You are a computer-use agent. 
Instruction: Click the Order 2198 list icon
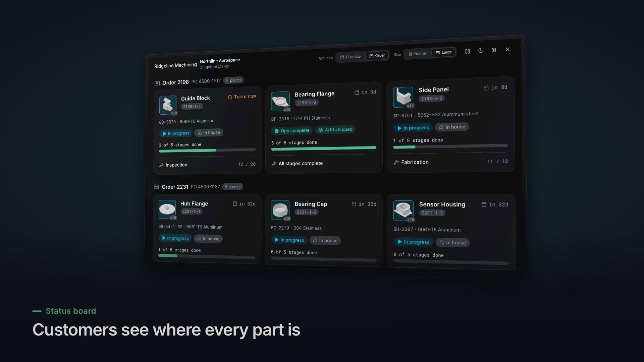pos(157,83)
